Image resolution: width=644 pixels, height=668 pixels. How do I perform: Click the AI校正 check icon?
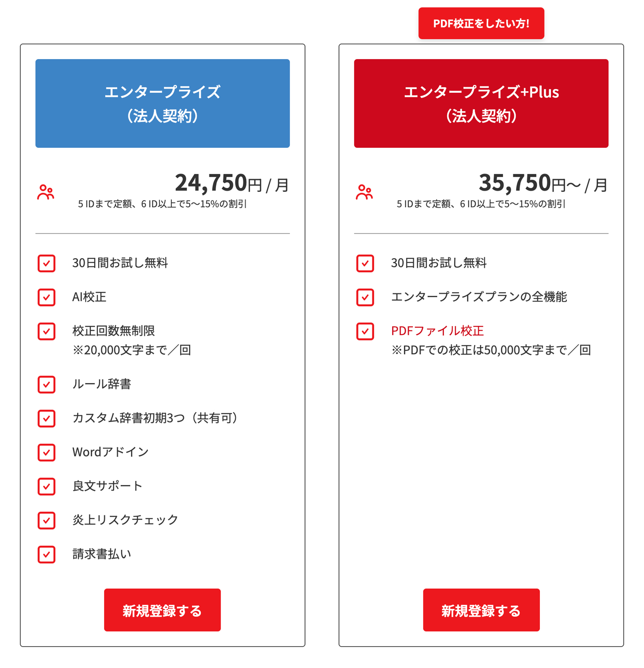coord(47,297)
